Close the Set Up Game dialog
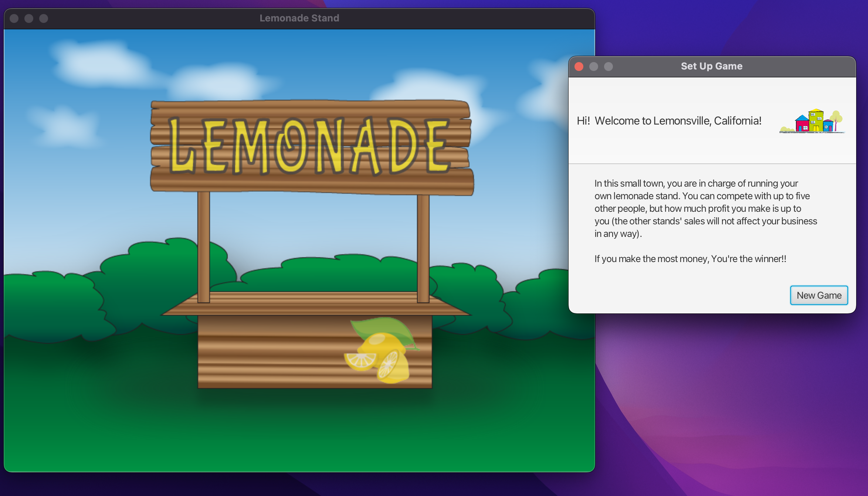Image resolution: width=868 pixels, height=496 pixels. click(x=579, y=67)
